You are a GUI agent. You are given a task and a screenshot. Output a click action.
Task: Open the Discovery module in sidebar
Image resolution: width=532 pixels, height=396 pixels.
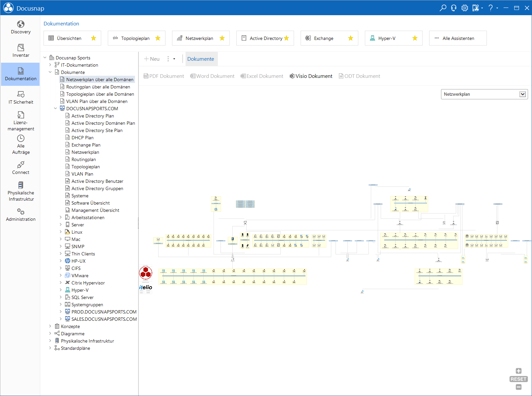point(20,27)
